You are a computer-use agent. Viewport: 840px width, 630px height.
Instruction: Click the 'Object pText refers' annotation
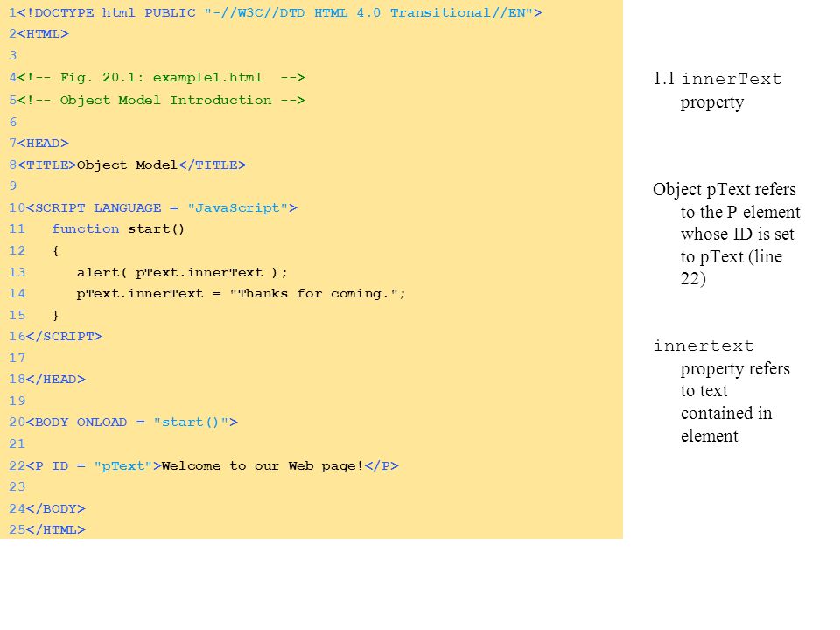click(726, 234)
